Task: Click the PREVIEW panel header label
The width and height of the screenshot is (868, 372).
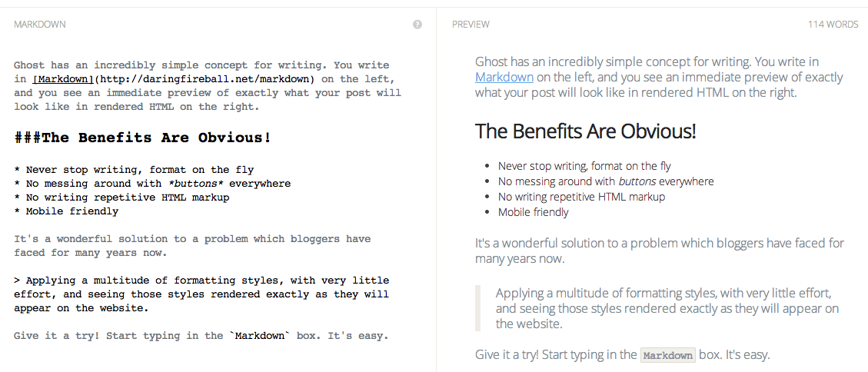Action: (471, 25)
